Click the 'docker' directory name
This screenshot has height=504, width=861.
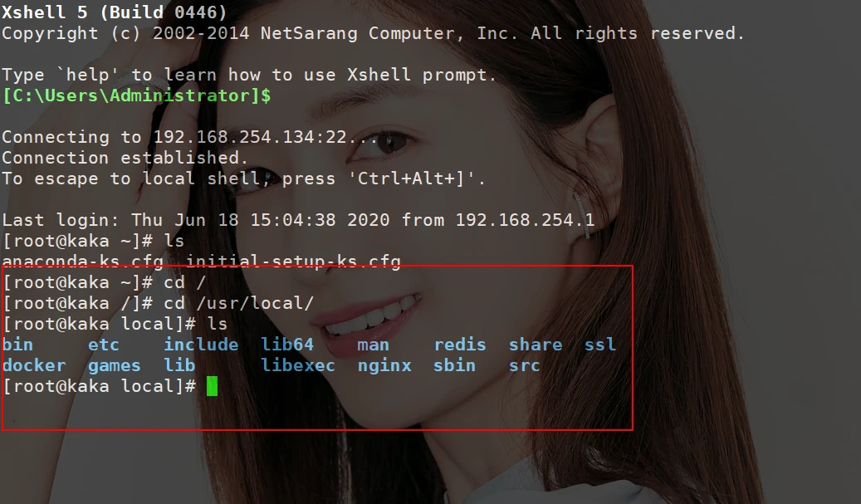[x=34, y=365]
